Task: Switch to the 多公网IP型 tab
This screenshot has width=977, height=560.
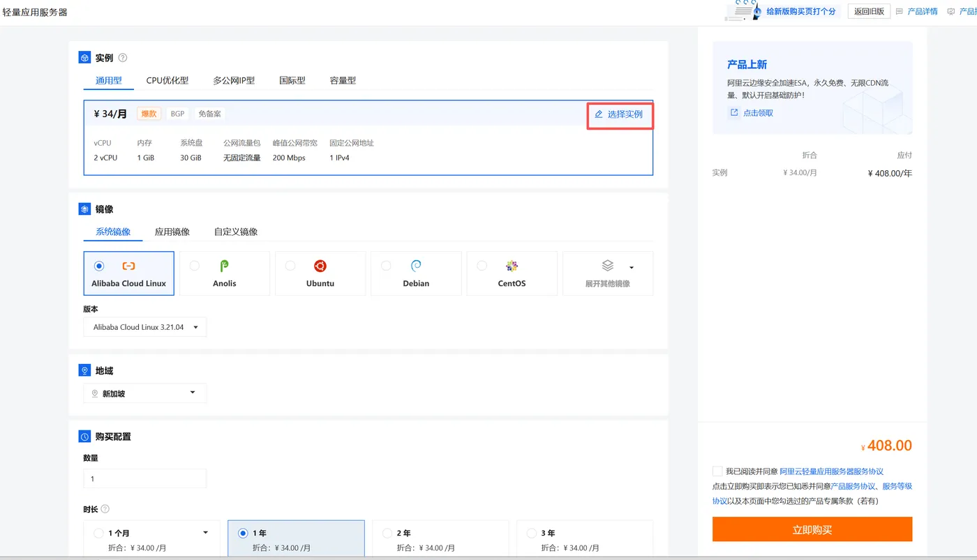Action: (234, 81)
